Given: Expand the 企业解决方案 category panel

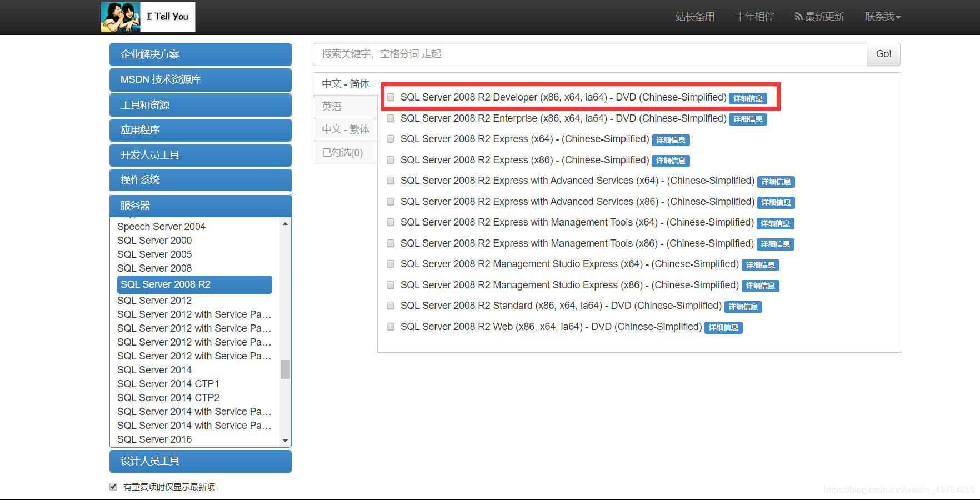Looking at the screenshot, I should coord(201,54).
